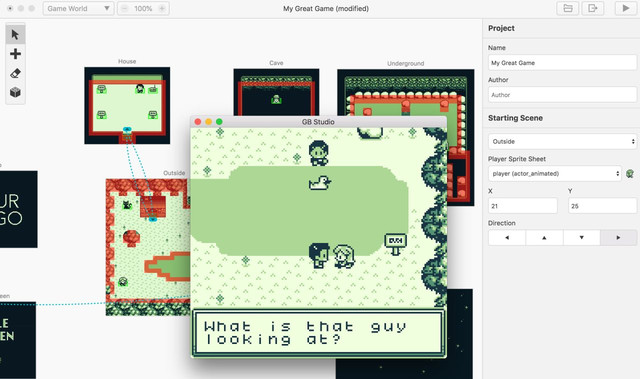The width and height of the screenshot is (640, 379).
Task: Select the arrow pointer tool
Action: tap(15, 35)
